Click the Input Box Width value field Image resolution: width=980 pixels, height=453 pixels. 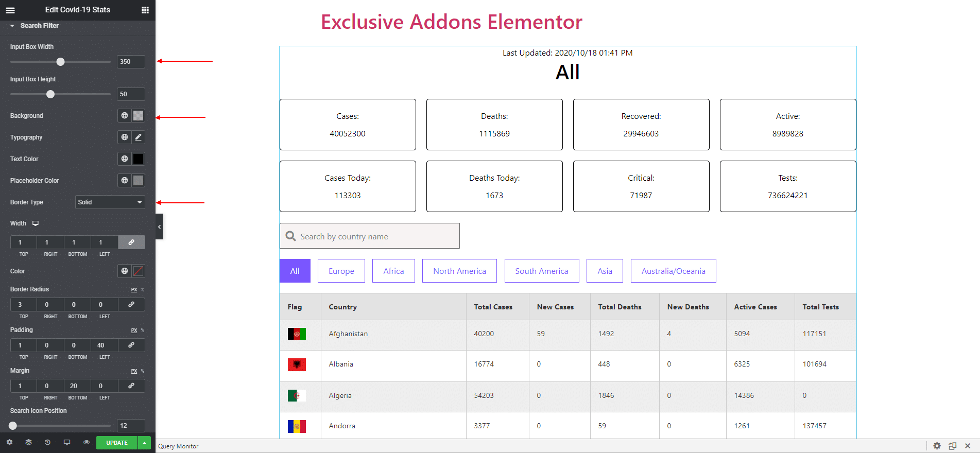click(131, 62)
